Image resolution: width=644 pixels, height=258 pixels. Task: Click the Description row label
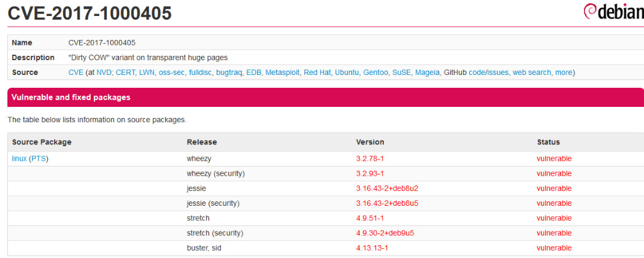[x=33, y=57]
